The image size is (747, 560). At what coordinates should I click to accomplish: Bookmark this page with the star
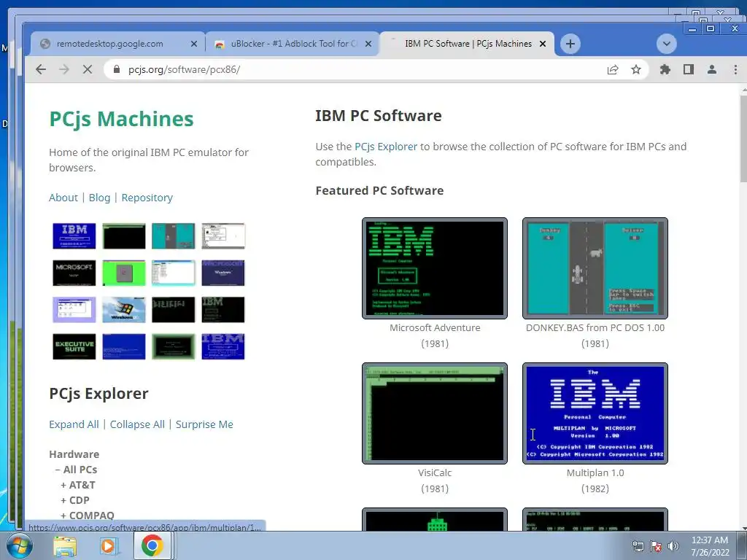tap(636, 69)
